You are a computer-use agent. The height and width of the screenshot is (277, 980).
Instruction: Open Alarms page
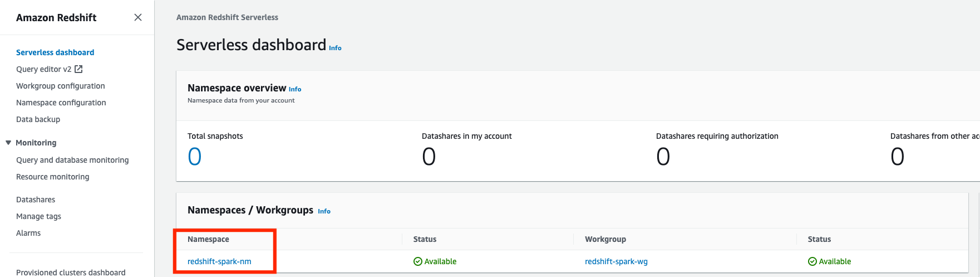[x=28, y=233]
